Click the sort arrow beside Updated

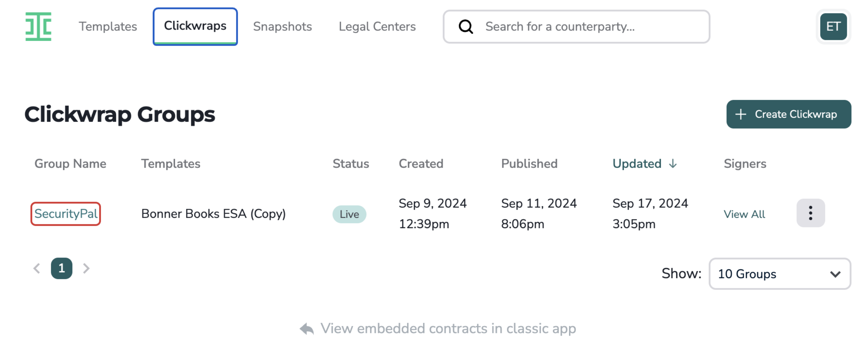coord(673,164)
